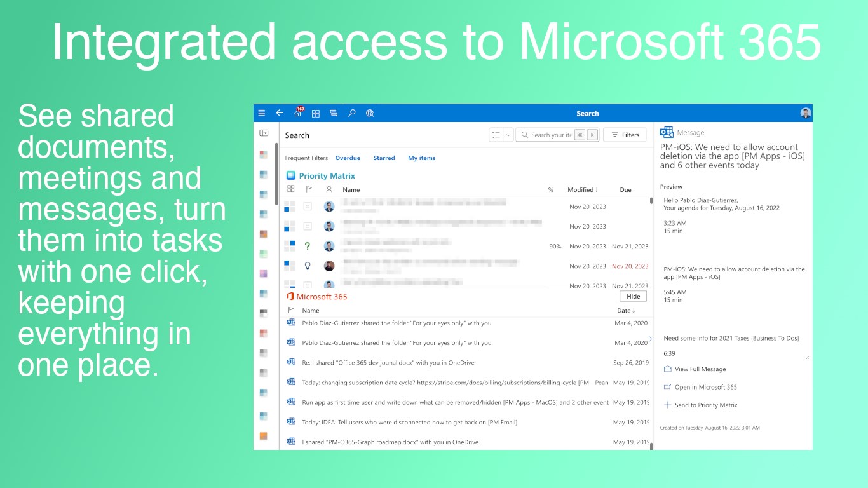
Task: Open first "For your eyes only" folder message
Action: pos(397,323)
